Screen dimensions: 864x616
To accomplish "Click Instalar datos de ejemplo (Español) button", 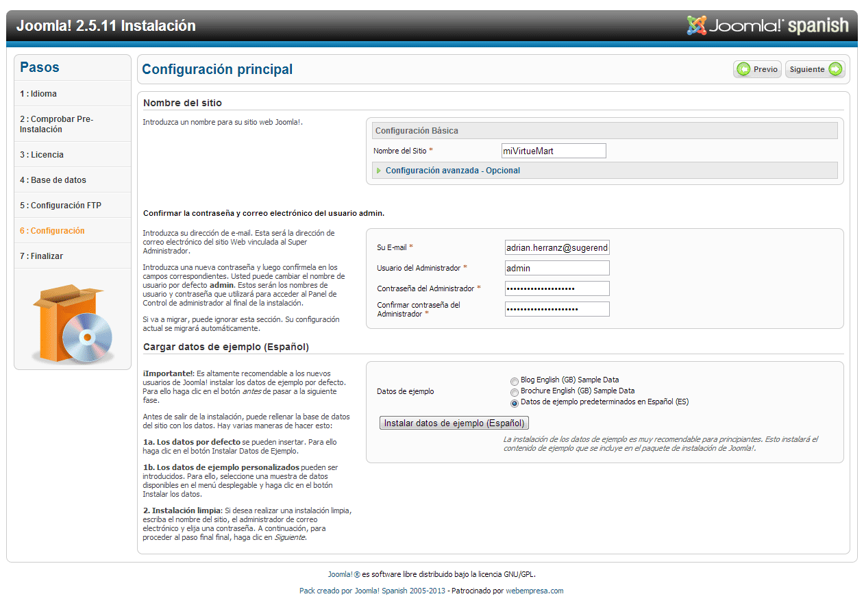I will tap(454, 423).
